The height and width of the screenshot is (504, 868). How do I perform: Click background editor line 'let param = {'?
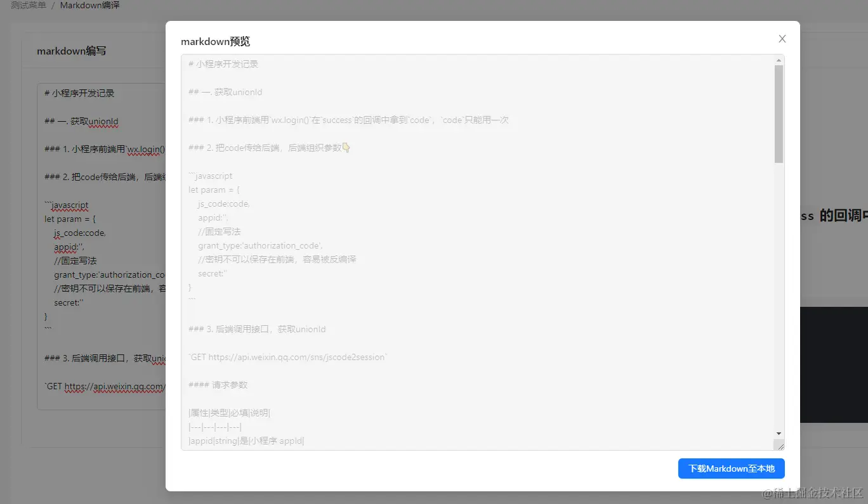click(70, 219)
